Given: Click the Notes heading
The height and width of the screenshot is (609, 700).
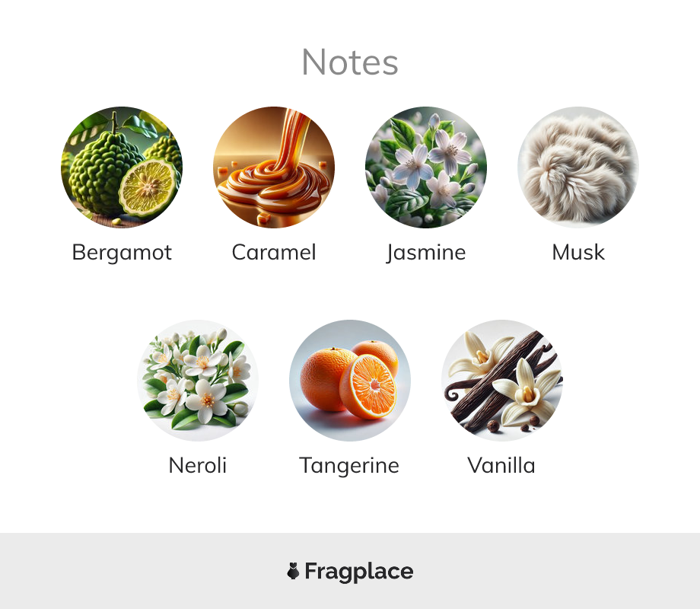Looking at the screenshot, I should click(350, 62).
